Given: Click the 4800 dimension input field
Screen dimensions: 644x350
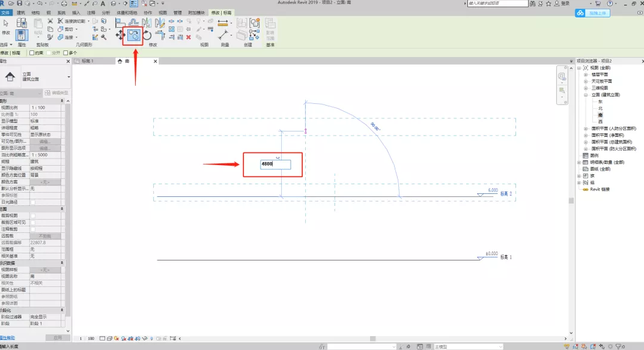Looking at the screenshot, I should pyautogui.click(x=275, y=164).
